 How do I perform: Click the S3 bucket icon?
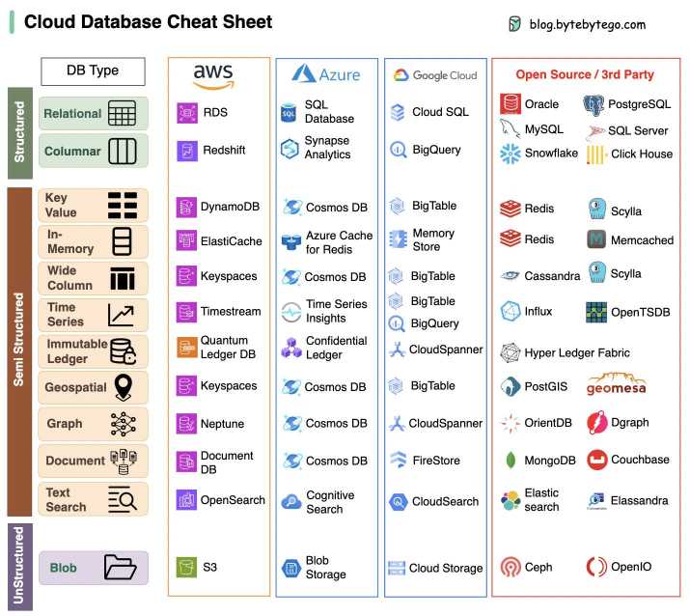point(186,567)
